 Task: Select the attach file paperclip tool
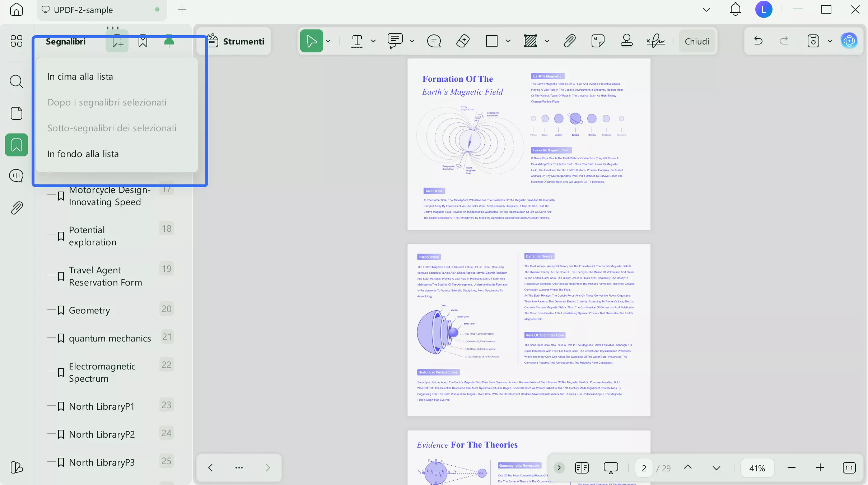570,41
